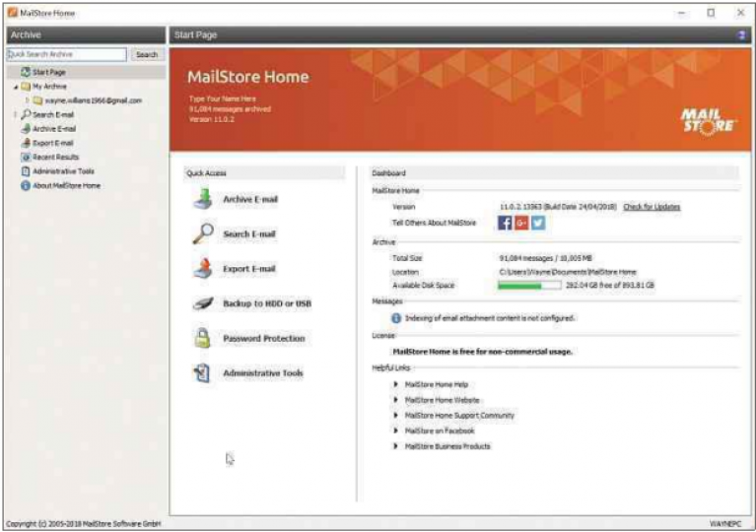Click the Password Protection padlock icon

click(202, 338)
